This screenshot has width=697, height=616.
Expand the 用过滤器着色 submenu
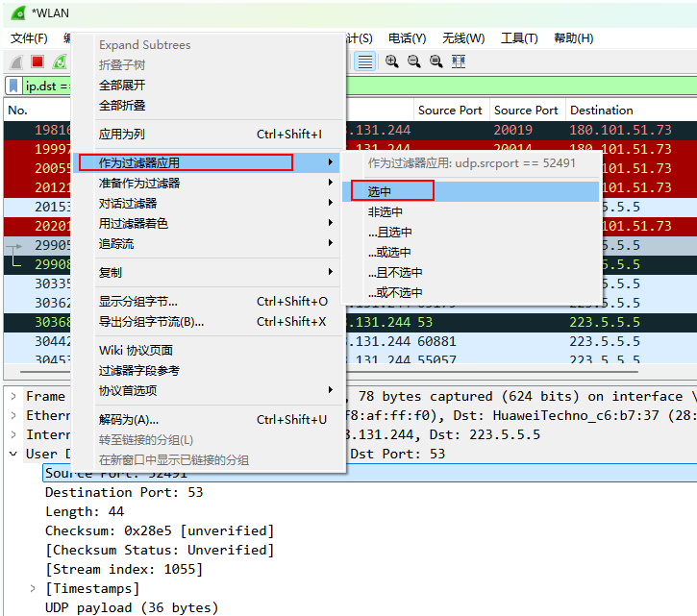pos(209,223)
